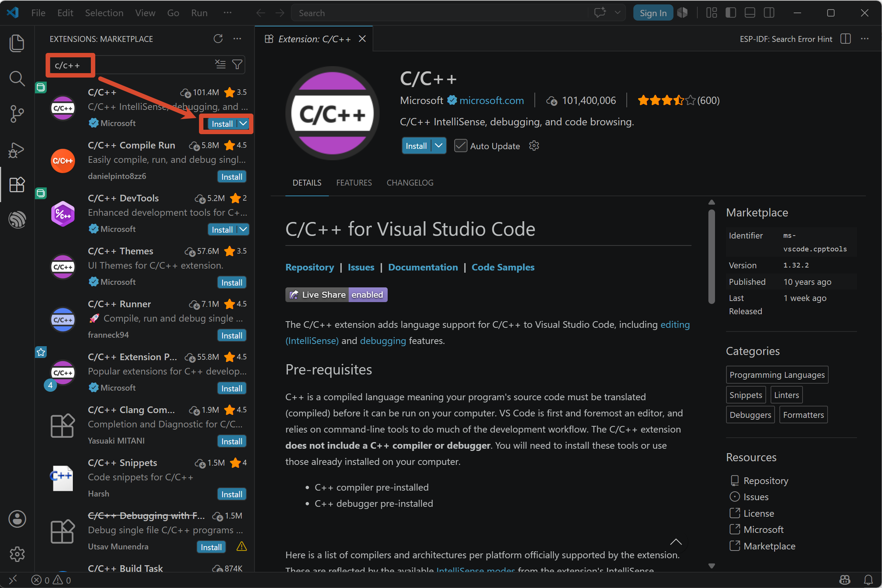Refresh the extensions marketplace list
The width and height of the screenshot is (882, 588).
tap(218, 39)
